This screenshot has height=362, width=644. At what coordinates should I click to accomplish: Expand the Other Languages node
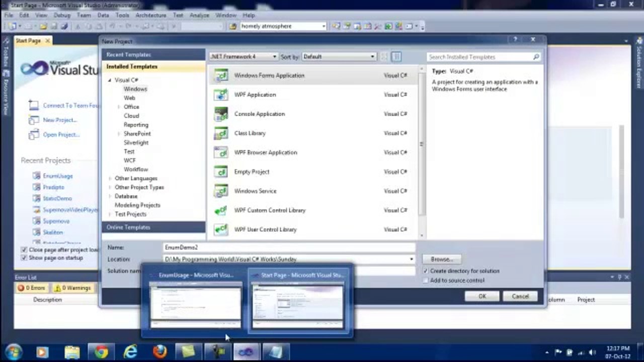[x=110, y=178]
